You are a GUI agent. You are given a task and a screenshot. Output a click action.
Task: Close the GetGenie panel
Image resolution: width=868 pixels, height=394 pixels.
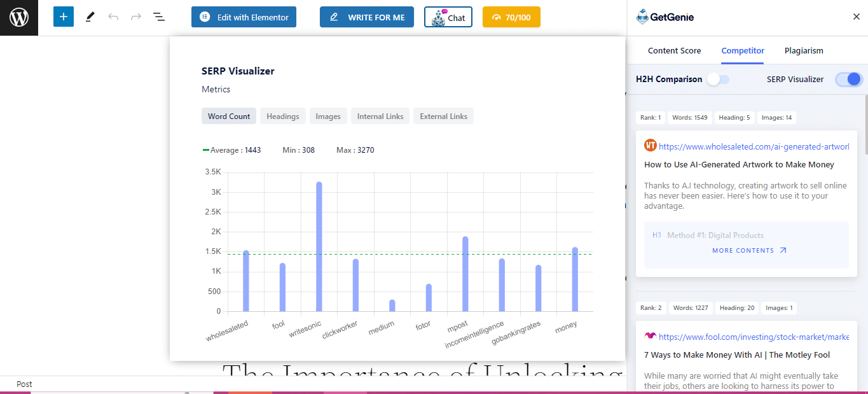click(856, 17)
